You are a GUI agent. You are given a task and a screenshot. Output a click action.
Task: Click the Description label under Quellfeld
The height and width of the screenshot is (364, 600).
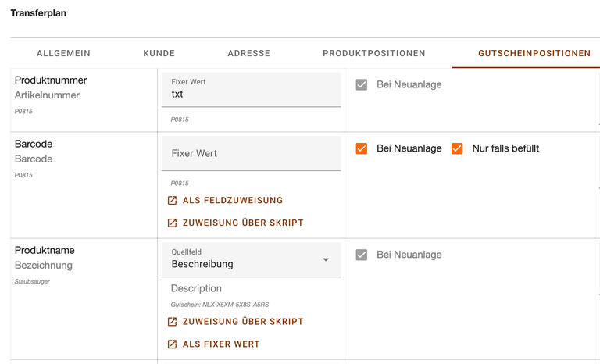[196, 288]
